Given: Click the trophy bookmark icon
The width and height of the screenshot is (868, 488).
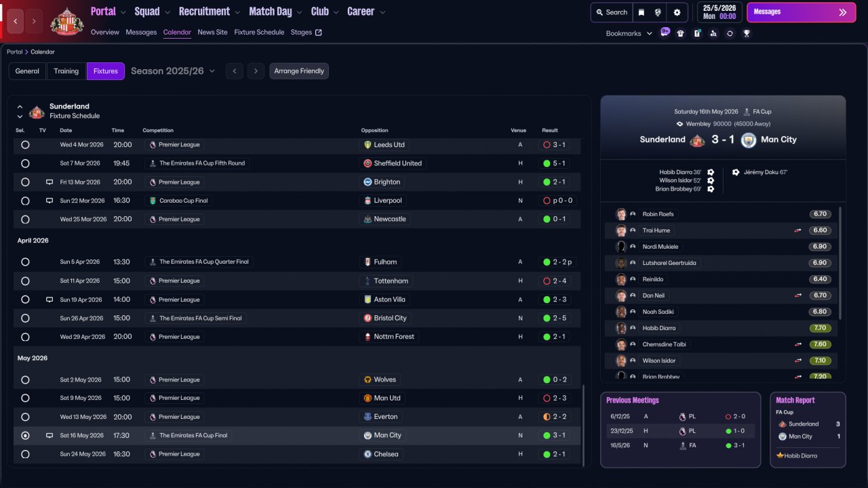Looking at the screenshot, I should point(747,33).
